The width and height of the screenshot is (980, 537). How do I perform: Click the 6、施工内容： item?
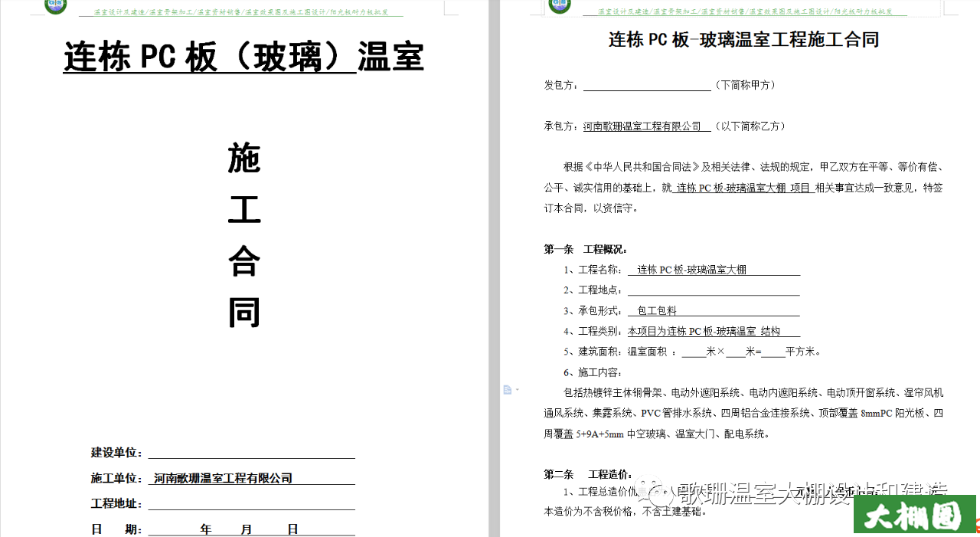point(593,373)
